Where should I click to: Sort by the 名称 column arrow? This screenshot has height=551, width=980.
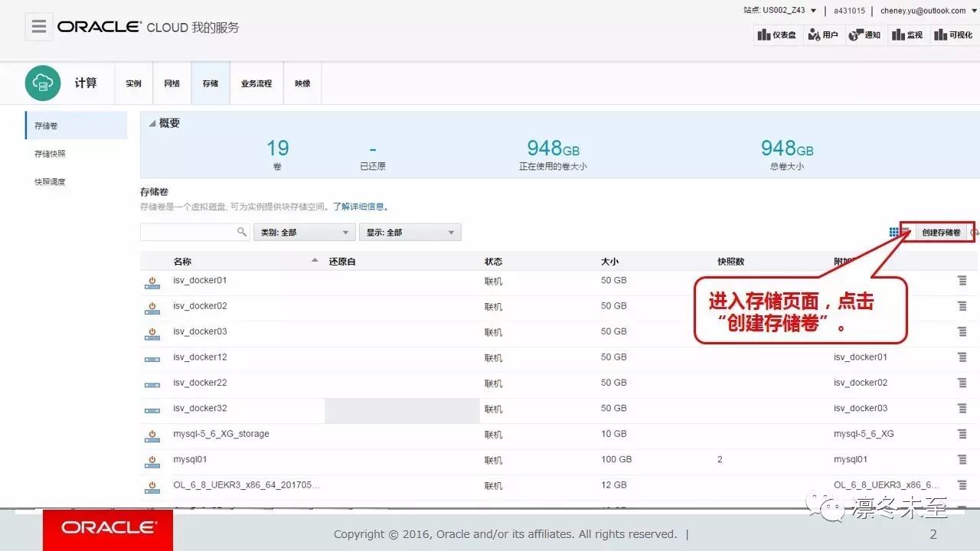[315, 261]
